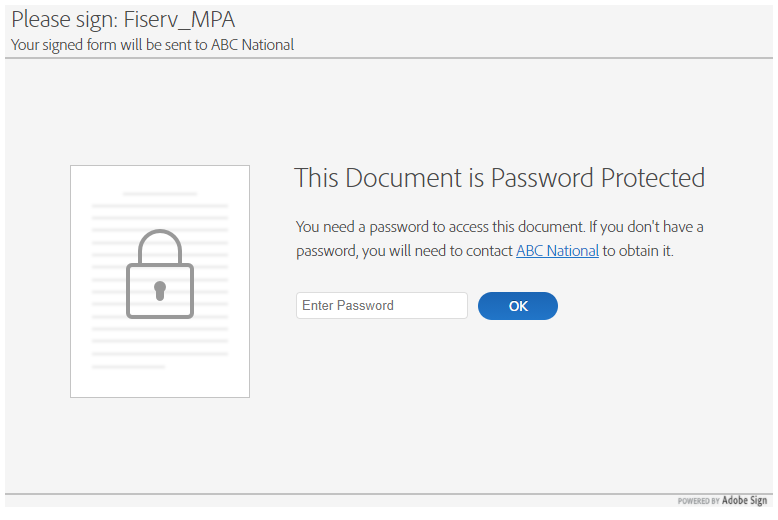
Task: Click the gray padlock icon
Action: [160, 276]
